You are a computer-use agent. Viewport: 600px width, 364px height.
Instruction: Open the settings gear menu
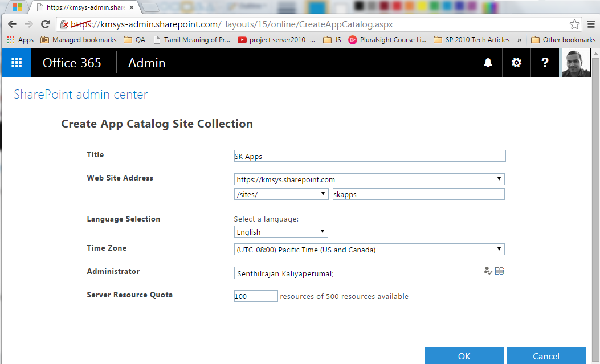click(x=516, y=63)
